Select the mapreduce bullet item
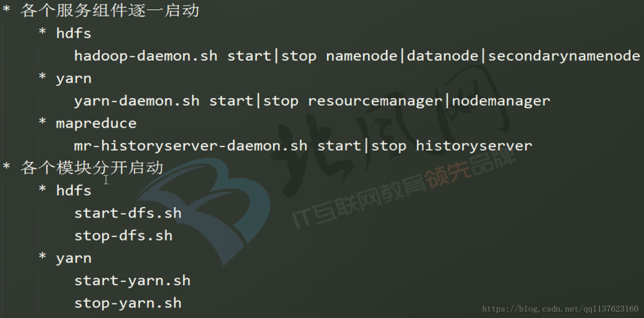 click(96, 123)
